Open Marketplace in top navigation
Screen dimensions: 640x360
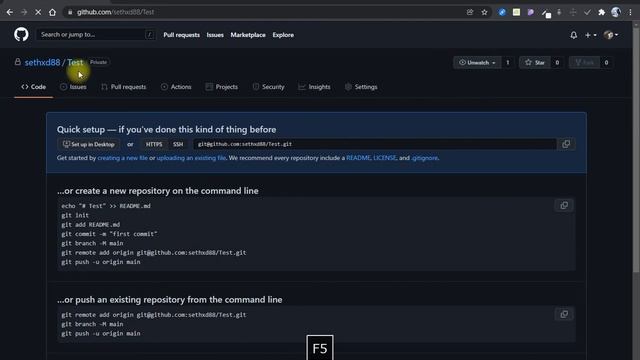[248, 35]
